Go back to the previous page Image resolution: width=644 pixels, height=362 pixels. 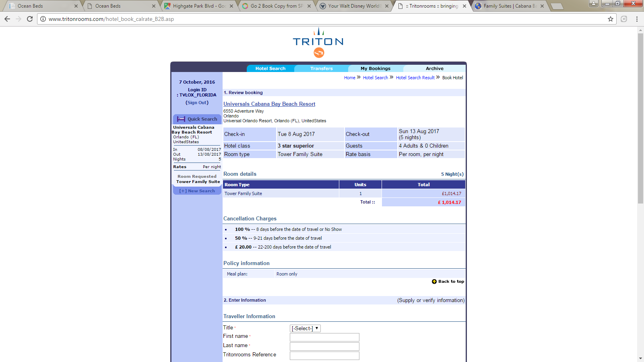click(x=7, y=19)
